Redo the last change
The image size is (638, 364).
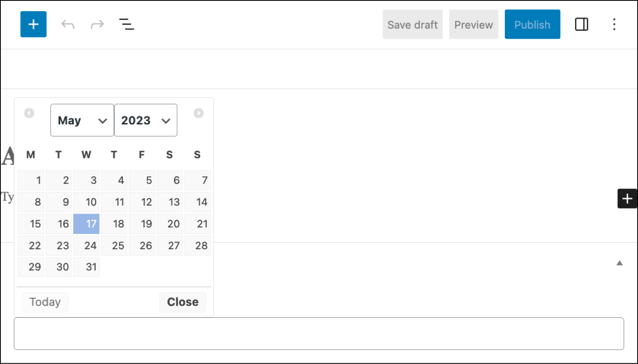tap(97, 24)
